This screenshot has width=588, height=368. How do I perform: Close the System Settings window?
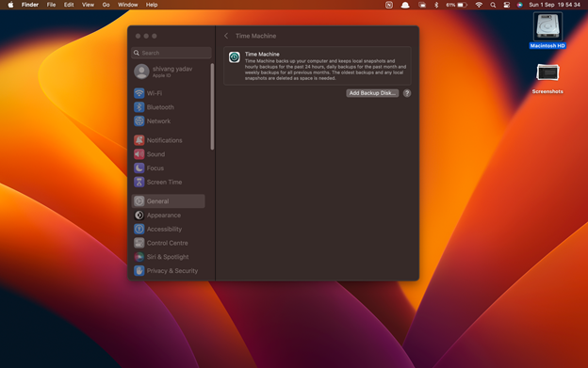point(138,36)
